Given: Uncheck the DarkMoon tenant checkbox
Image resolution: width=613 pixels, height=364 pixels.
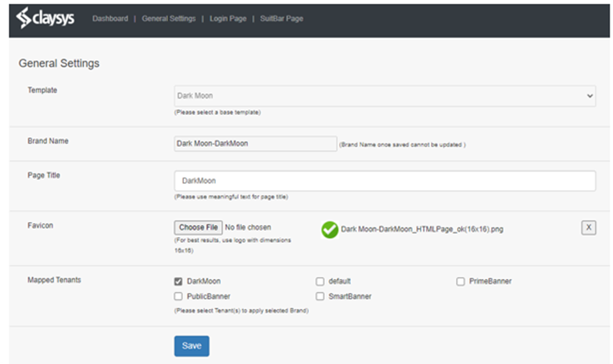Looking at the screenshot, I should [x=178, y=282].
